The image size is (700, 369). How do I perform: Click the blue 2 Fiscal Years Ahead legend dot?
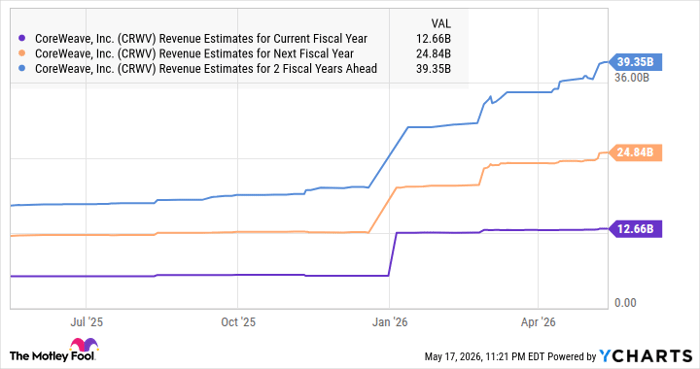pyautogui.click(x=21, y=68)
